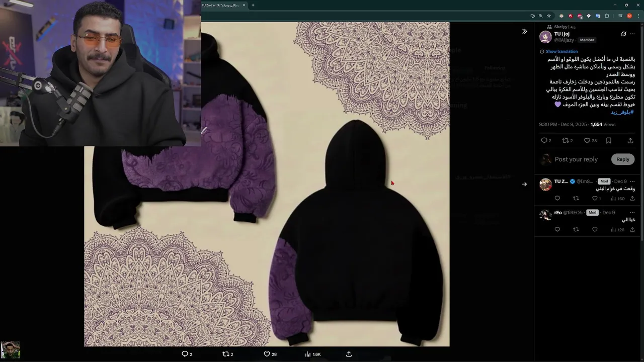
Task: Open the #بلوفر_زيد hashtag
Action: (x=622, y=112)
